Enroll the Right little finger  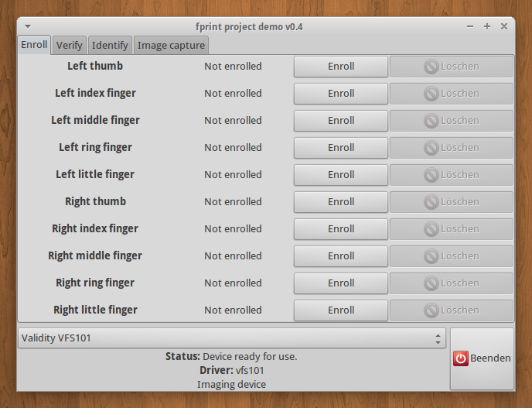click(x=340, y=310)
